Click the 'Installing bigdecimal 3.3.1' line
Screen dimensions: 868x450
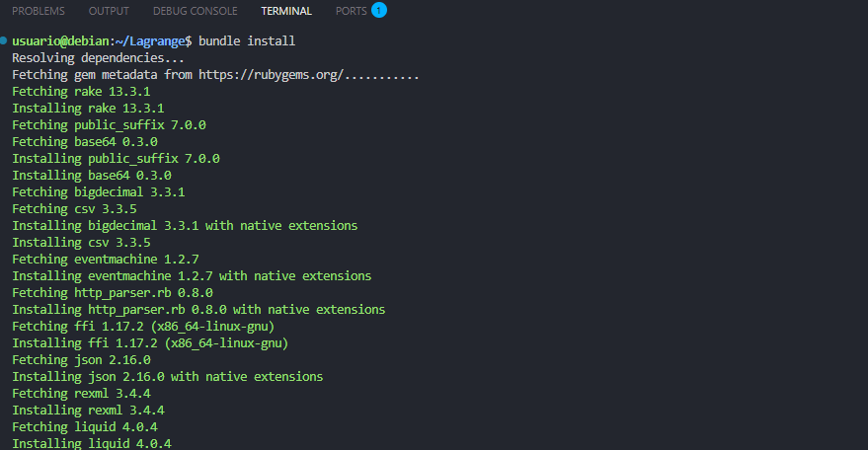(x=185, y=226)
